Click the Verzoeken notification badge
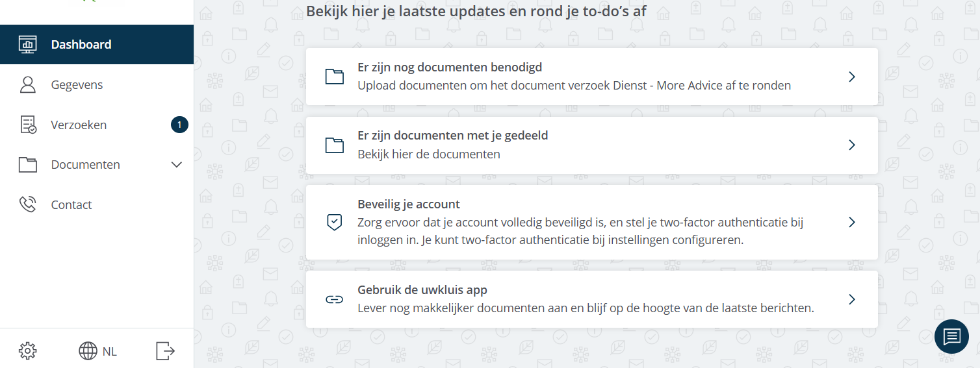Image resolution: width=980 pixels, height=368 pixels. click(179, 125)
